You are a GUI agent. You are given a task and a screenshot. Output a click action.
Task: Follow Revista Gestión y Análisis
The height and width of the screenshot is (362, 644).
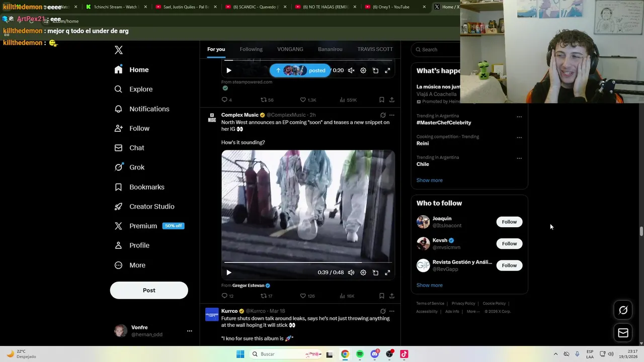509,265
